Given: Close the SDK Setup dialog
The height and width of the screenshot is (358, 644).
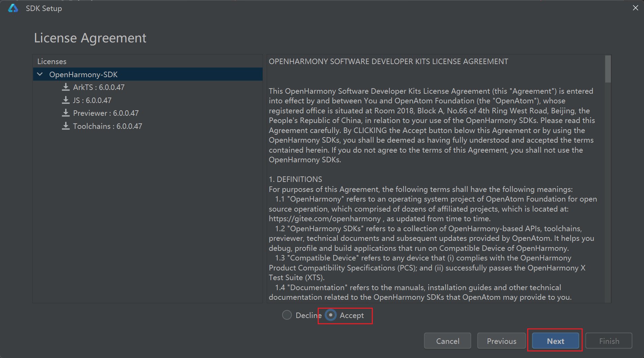Looking at the screenshot, I should click(635, 8).
